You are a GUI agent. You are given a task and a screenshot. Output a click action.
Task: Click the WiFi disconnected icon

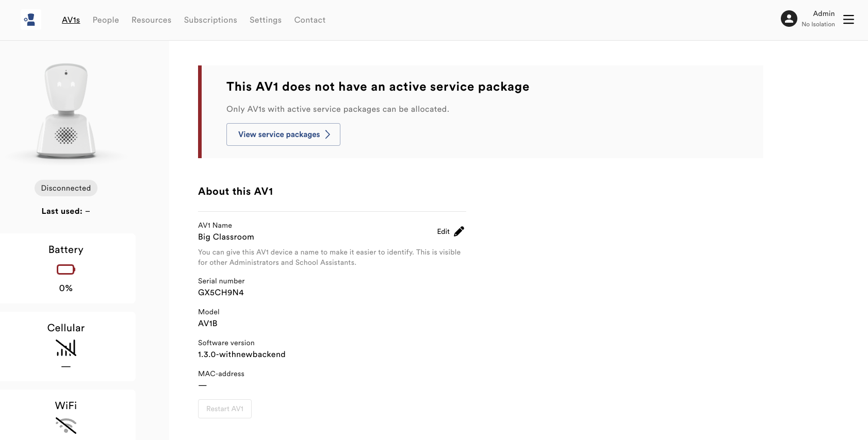coord(66,426)
